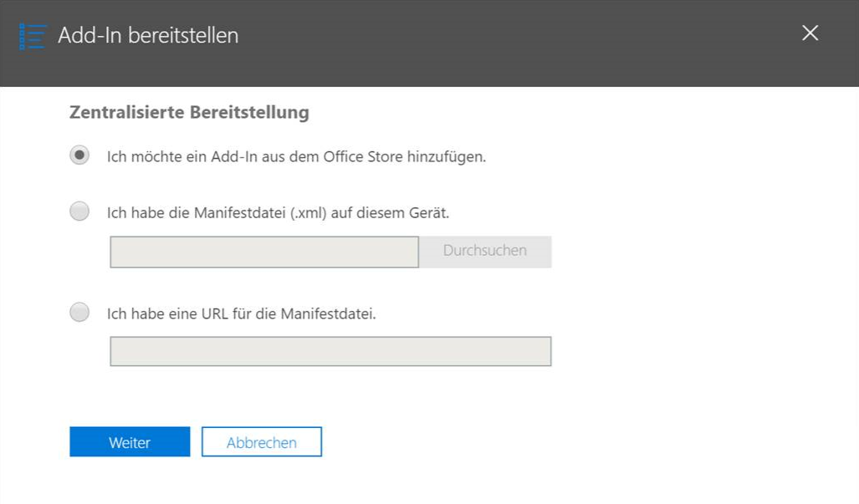Enable the currently unselected .xml device option
This screenshot has width=859, height=504.
pos(79,211)
